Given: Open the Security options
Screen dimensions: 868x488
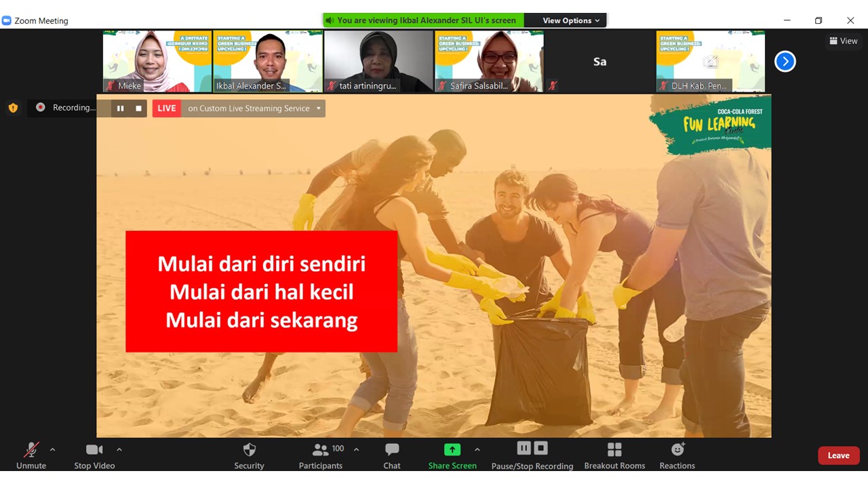Looking at the screenshot, I should 248,454.
